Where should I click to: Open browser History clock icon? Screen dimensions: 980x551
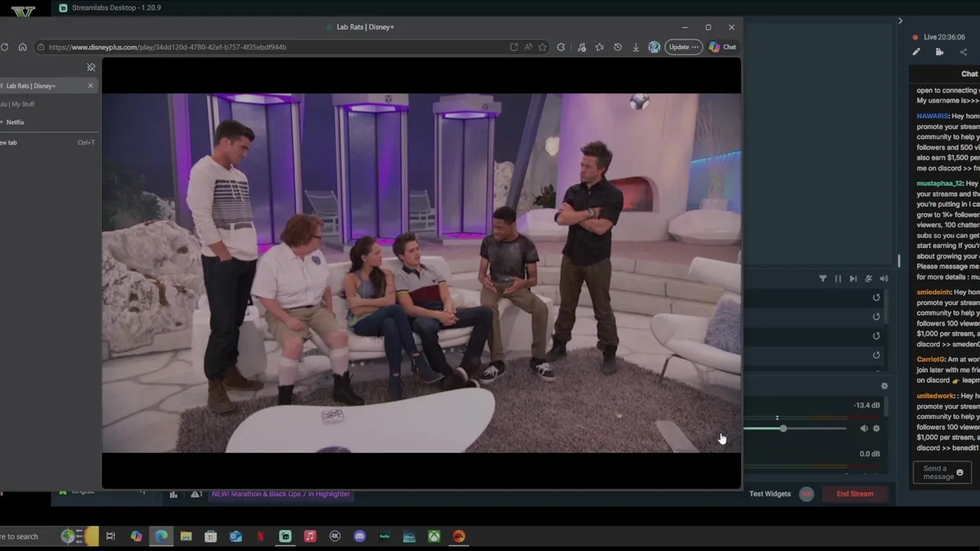[618, 47]
